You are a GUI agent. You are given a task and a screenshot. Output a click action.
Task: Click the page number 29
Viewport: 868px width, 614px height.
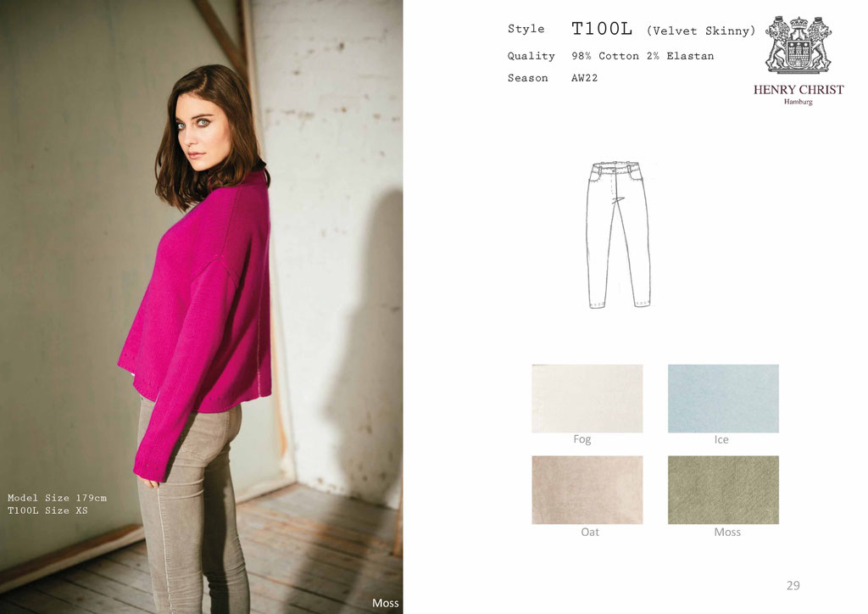click(793, 585)
